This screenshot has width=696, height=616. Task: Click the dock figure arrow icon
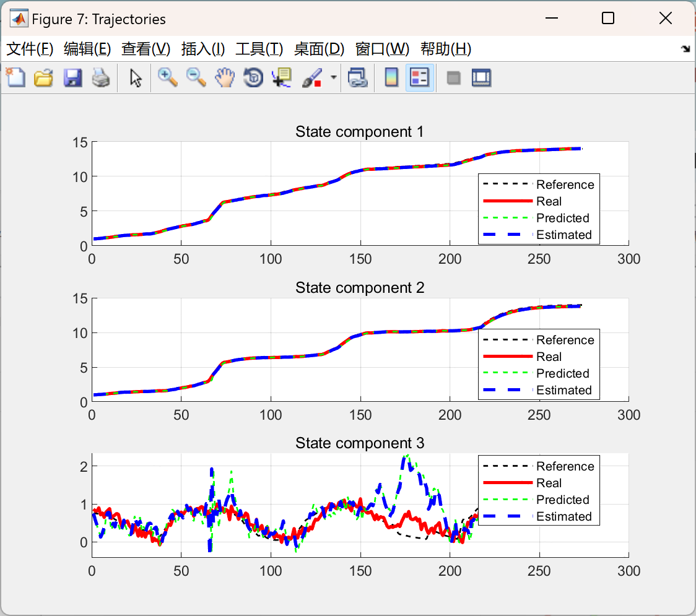(686, 49)
